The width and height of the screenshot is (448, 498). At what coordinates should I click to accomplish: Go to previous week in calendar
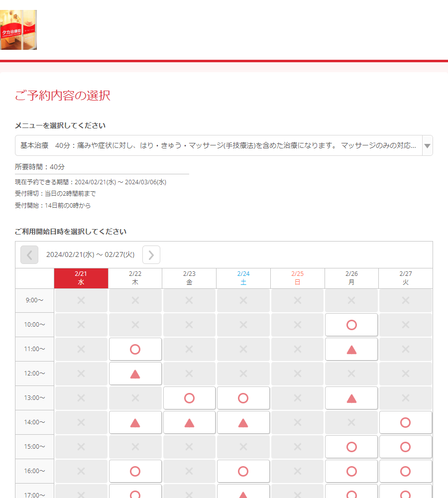[x=29, y=255]
